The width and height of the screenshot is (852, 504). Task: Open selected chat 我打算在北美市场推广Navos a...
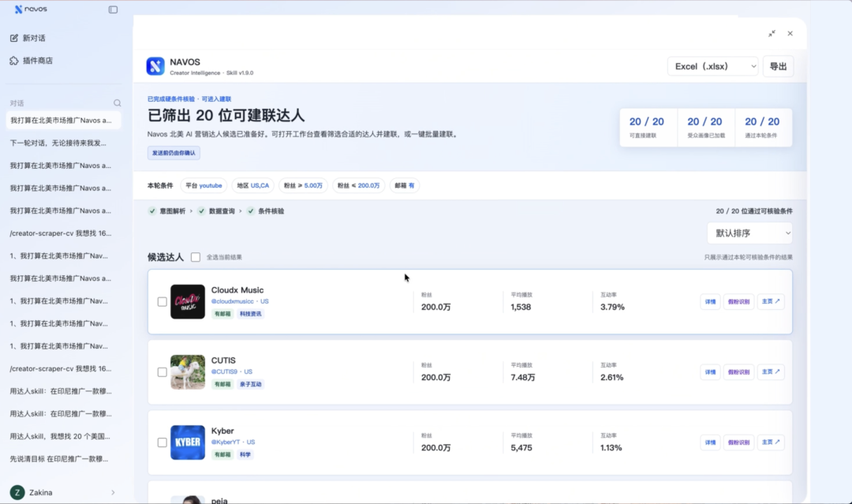63,121
